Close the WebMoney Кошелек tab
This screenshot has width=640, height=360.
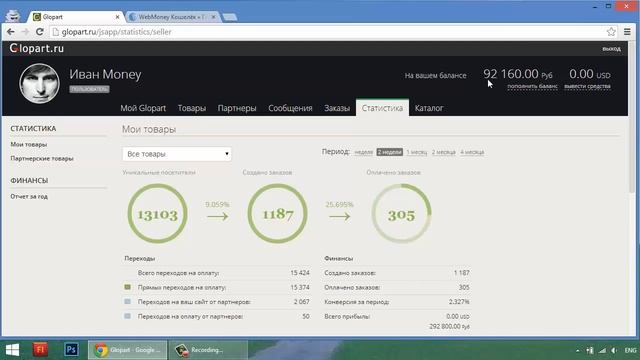(x=213, y=17)
